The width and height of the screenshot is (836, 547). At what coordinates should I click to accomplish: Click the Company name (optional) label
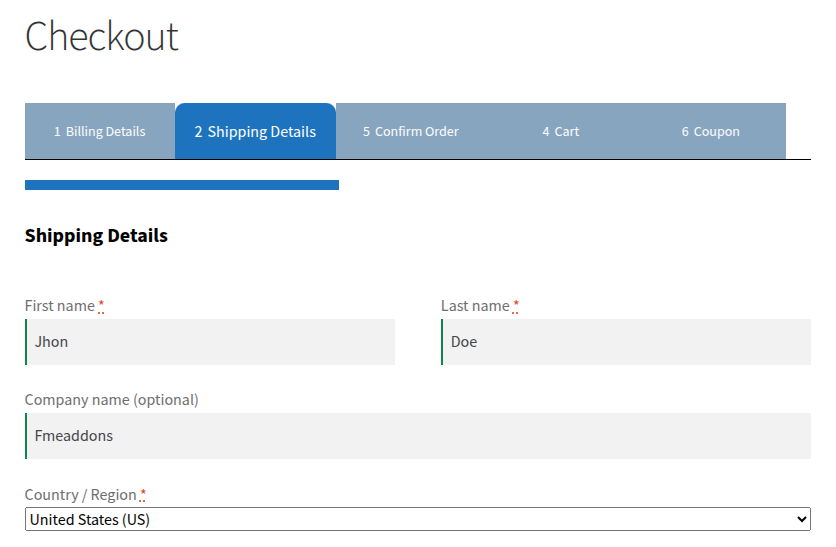click(x=111, y=400)
